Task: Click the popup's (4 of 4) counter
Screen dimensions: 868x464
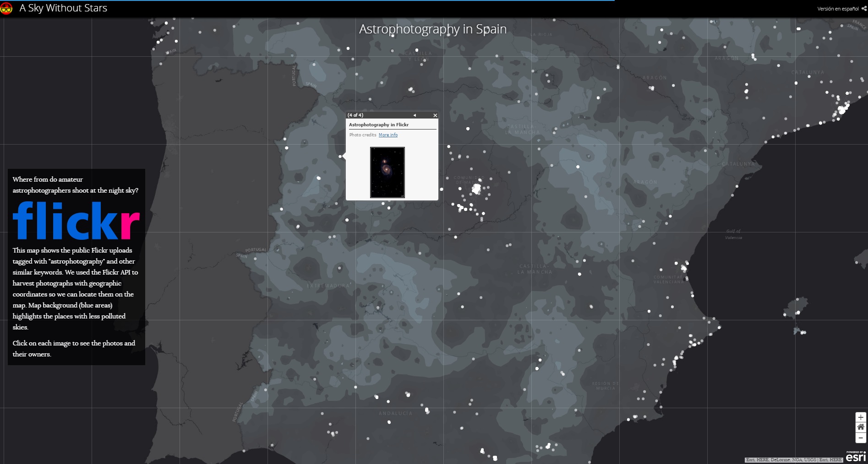Action: pyautogui.click(x=355, y=115)
